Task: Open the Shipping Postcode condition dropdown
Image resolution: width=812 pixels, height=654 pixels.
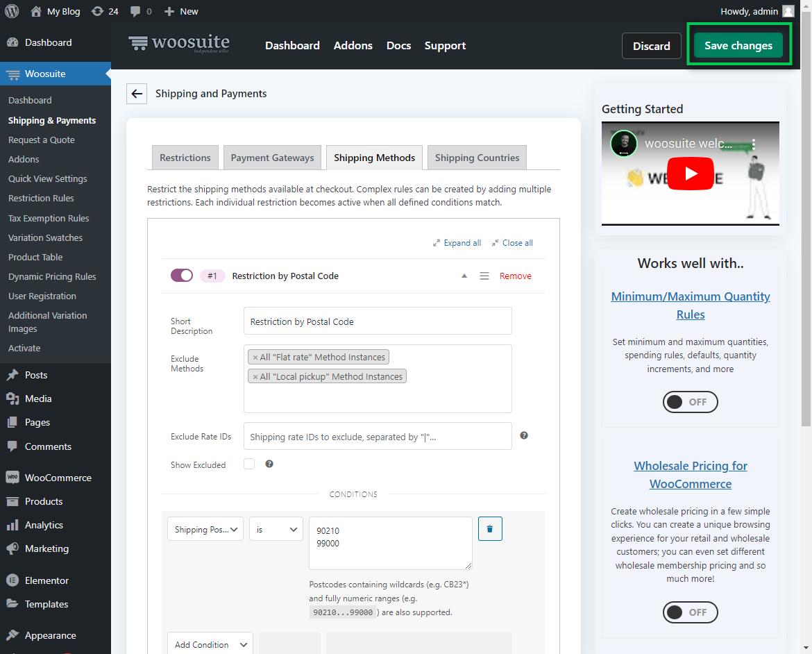Action: click(205, 529)
